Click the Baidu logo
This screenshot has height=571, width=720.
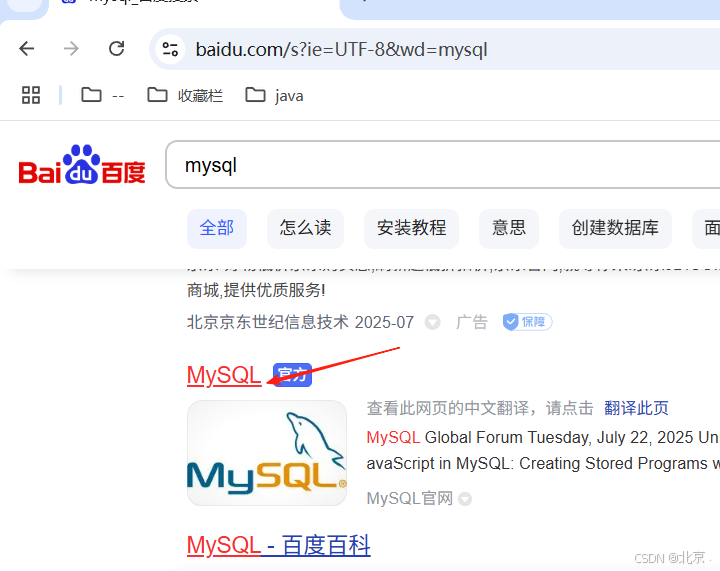tap(82, 165)
